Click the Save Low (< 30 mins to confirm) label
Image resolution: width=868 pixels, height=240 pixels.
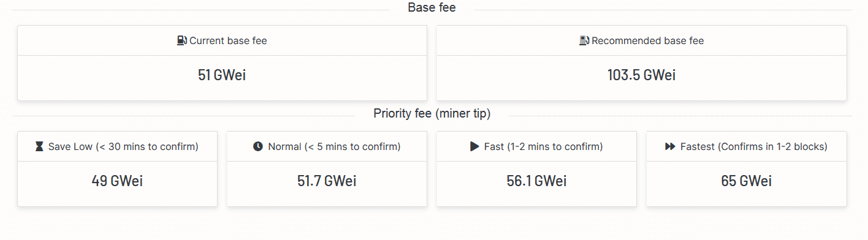pos(123,147)
